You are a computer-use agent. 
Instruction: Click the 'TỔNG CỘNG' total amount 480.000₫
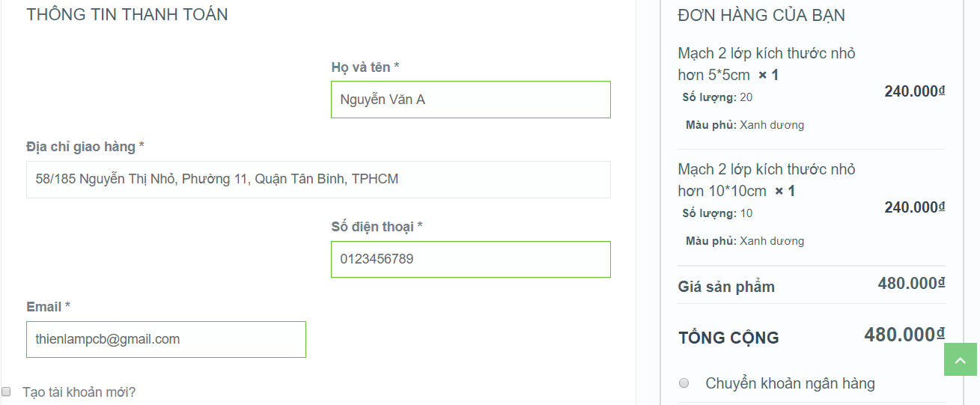pyautogui.click(x=904, y=335)
